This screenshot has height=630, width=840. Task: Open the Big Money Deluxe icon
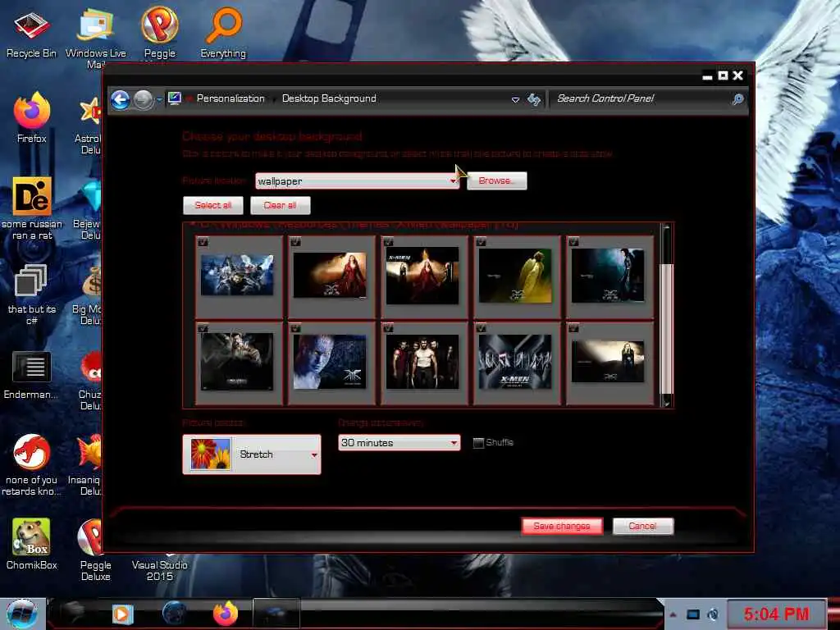tap(89, 296)
